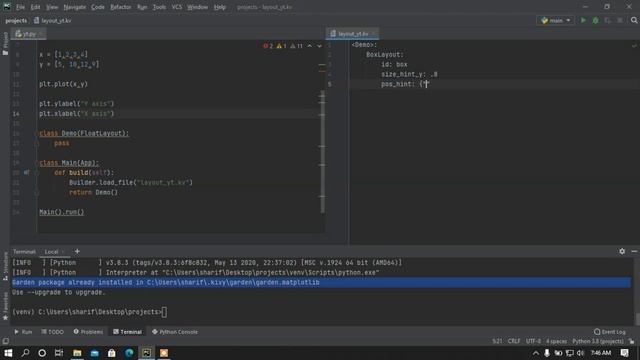
Task: Click the terminal command prompt input
Action: 164,312
